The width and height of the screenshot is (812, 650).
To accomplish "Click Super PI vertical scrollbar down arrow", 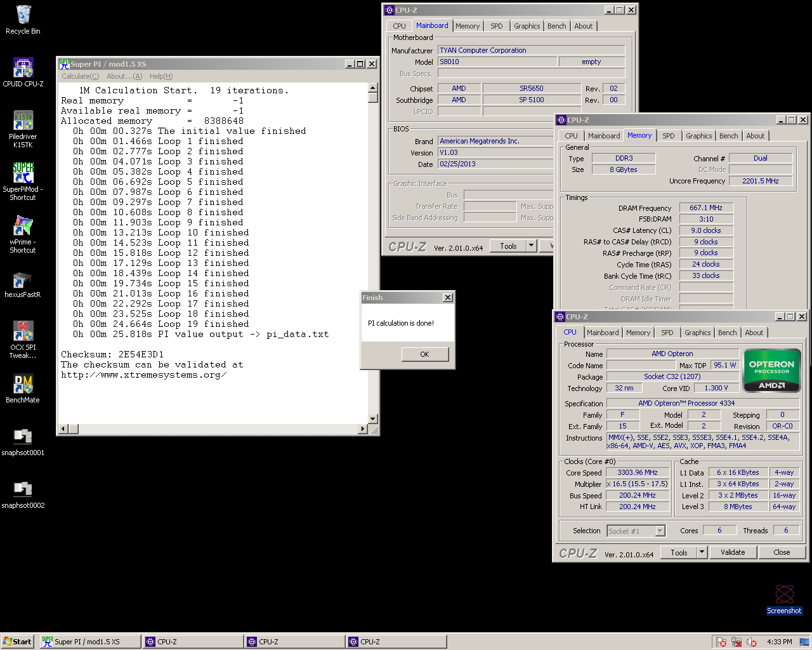I will [x=373, y=418].
